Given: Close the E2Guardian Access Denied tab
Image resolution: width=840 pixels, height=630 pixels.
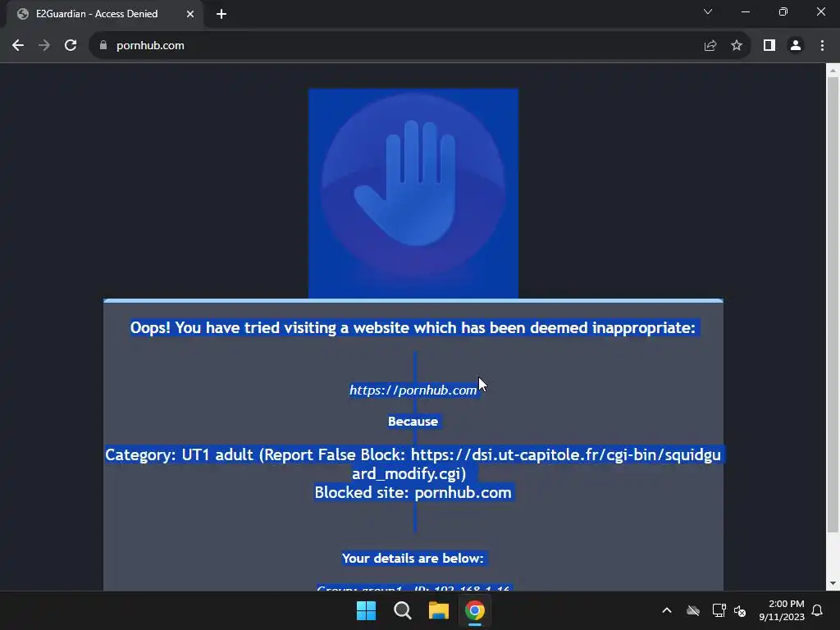Looking at the screenshot, I should 190,14.
